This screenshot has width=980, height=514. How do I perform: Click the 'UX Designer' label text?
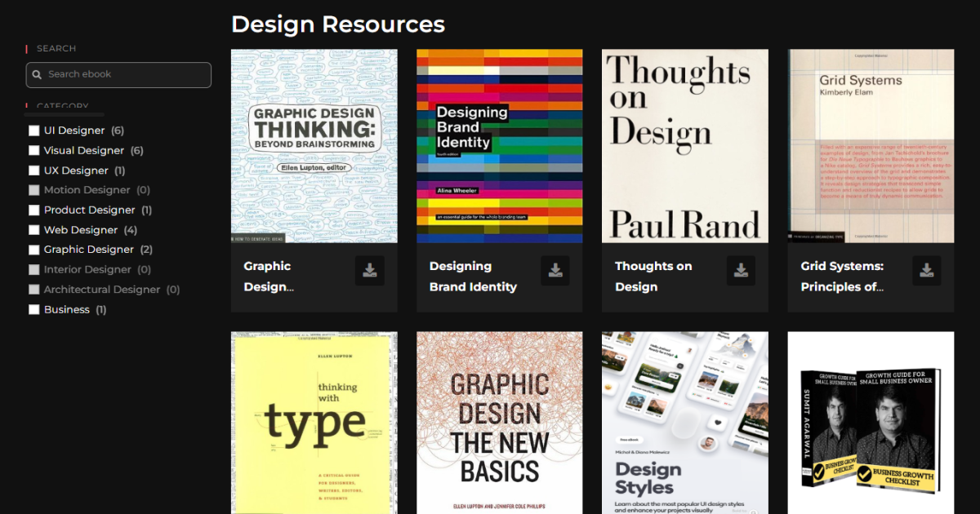point(76,171)
